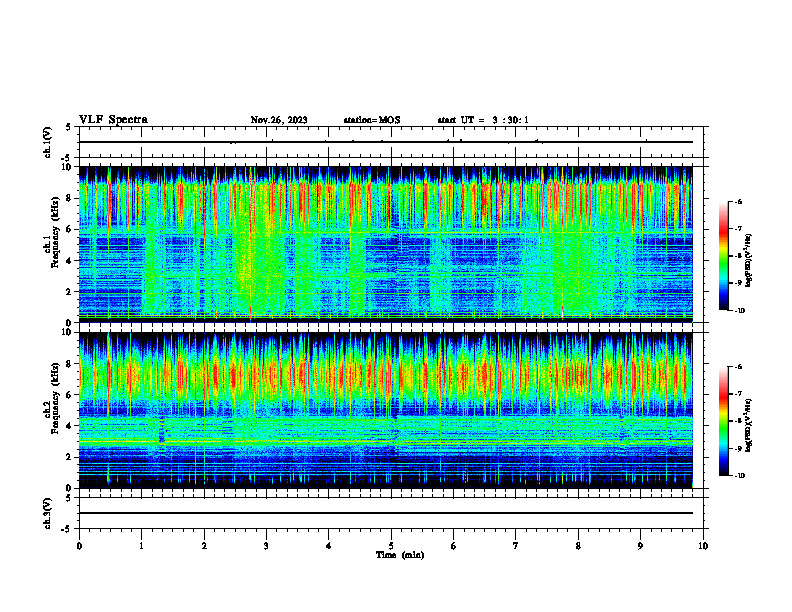Click the "8" kHz tick on ch.2 frequency axis
Image resolution: width=792 pixels, height=612 pixels.
70,364
